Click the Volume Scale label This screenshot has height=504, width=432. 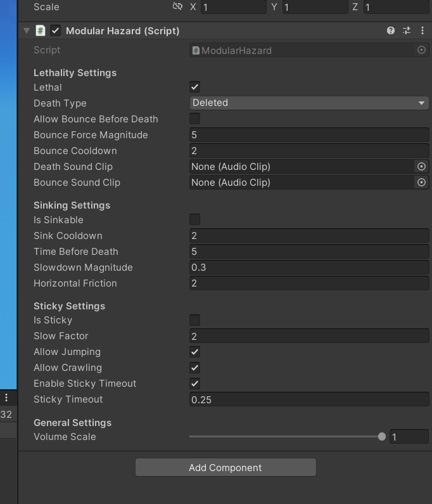click(65, 437)
